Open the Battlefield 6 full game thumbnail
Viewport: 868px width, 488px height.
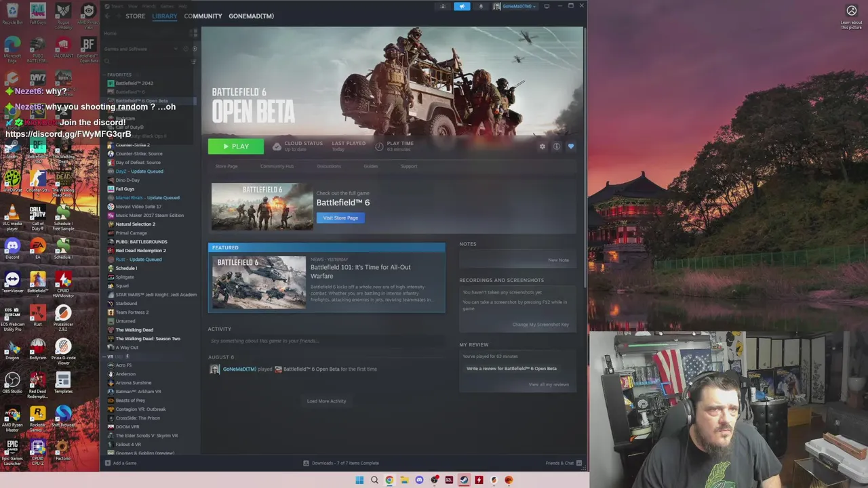point(262,207)
